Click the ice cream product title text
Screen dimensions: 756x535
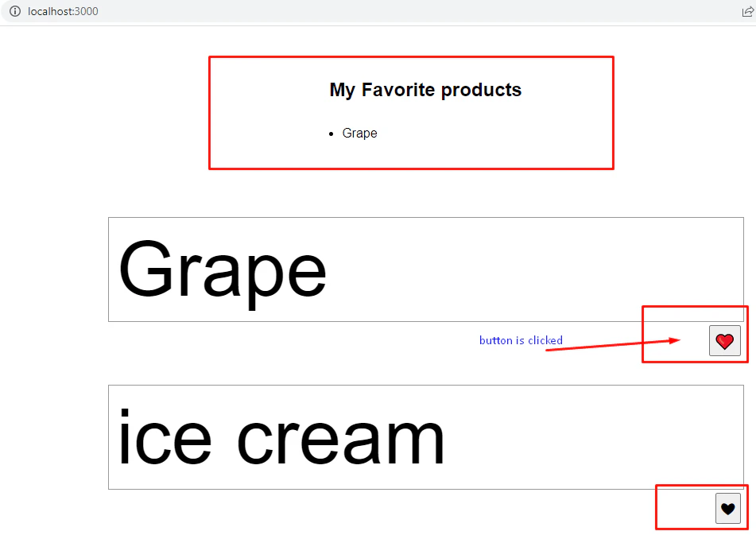tap(281, 436)
